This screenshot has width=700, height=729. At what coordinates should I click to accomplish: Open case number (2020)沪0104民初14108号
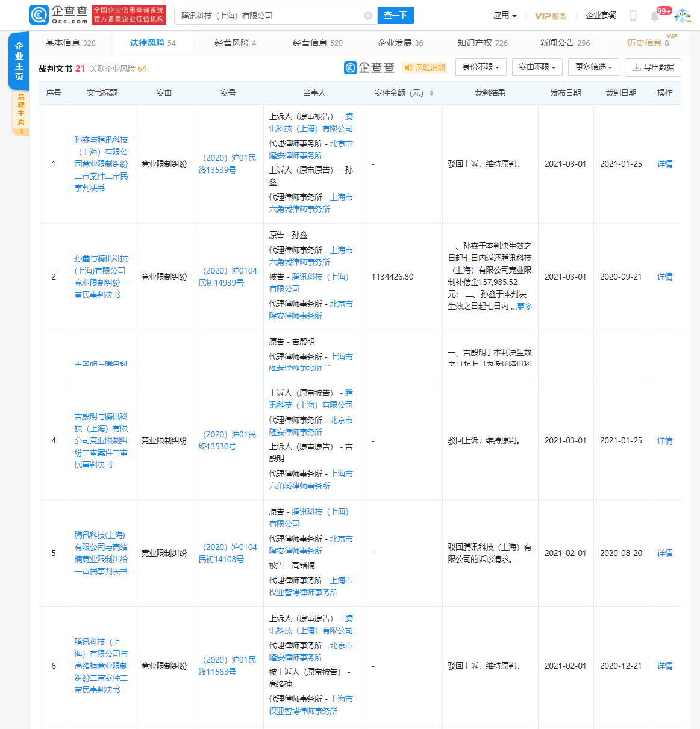tap(227, 553)
